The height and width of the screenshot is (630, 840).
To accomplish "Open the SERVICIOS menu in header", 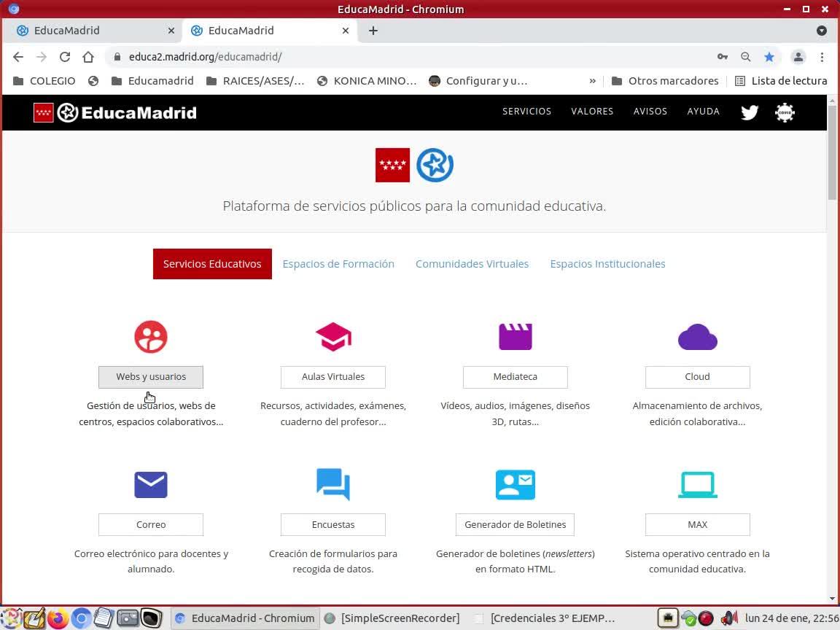I will [x=526, y=112].
